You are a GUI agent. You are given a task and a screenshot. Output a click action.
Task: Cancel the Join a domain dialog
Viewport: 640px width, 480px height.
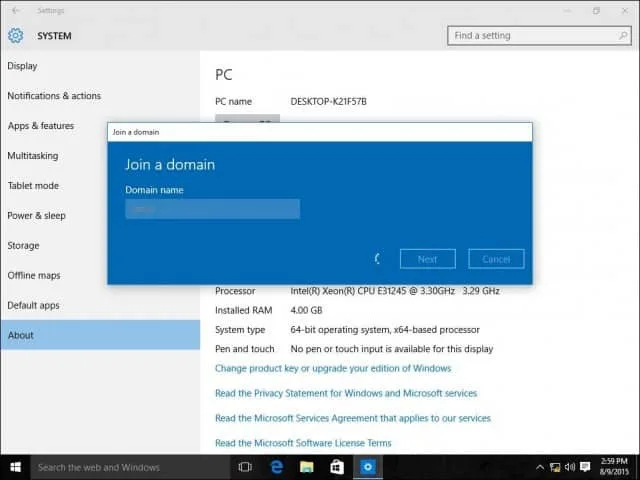(496, 259)
